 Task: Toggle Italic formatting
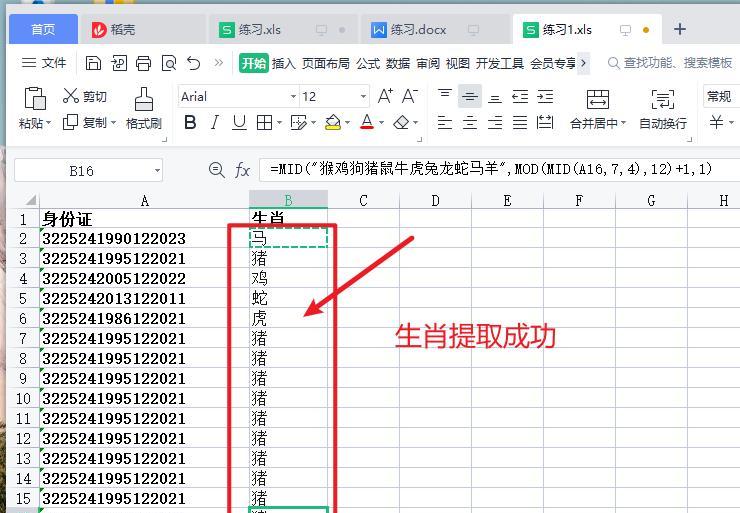(x=215, y=123)
